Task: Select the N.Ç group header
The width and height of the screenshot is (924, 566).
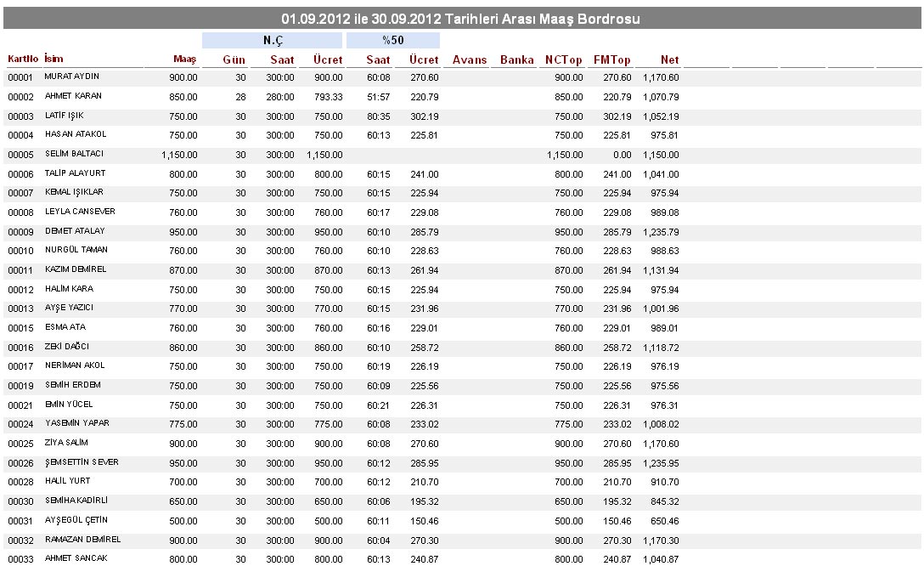Action: 272,40
